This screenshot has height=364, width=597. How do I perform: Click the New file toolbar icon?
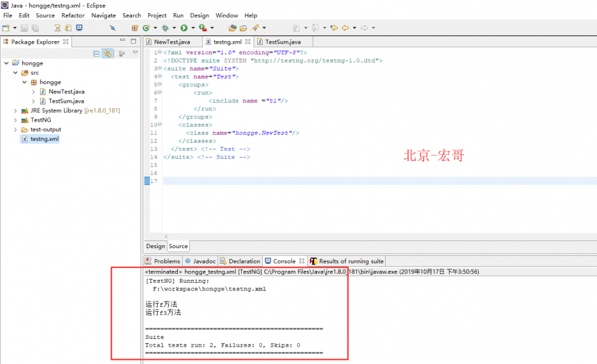tap(6, 28)
